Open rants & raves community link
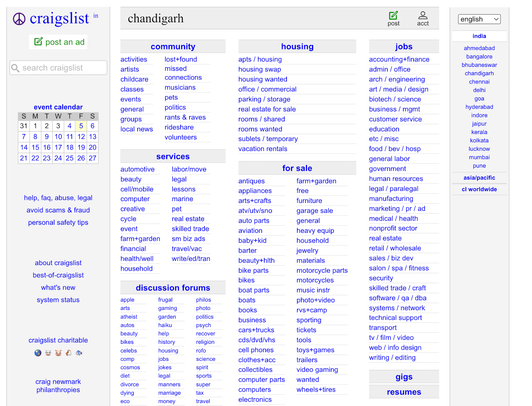 click(x=185, y=117)
